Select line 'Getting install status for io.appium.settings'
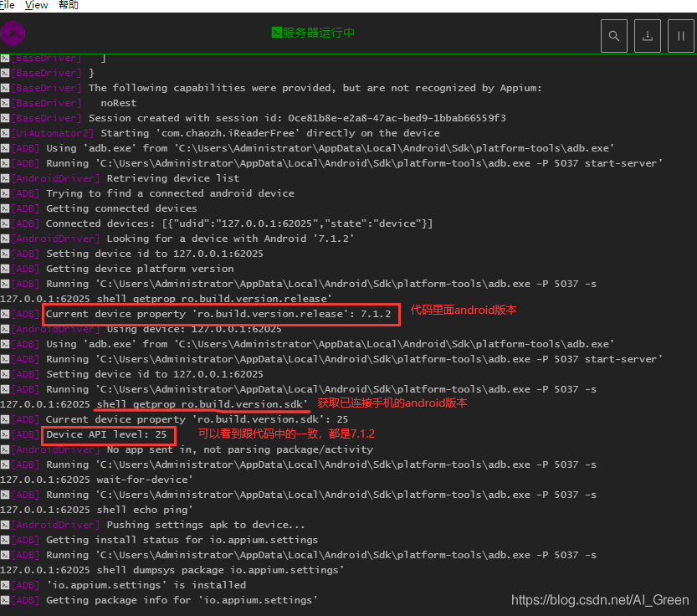 click(182, 541)
